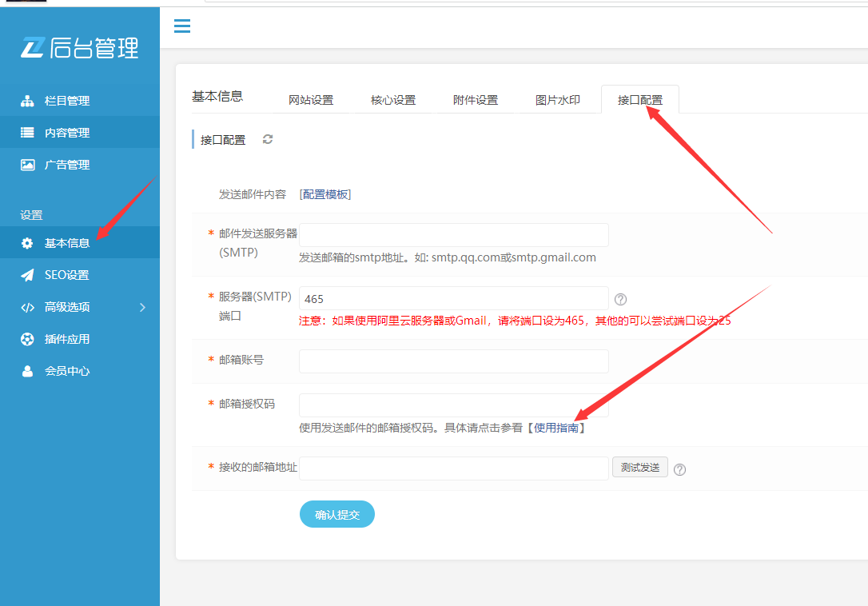Open 插件应用 in the sidebar
This screenshot has height=606, width=868.
coord(80,339)
